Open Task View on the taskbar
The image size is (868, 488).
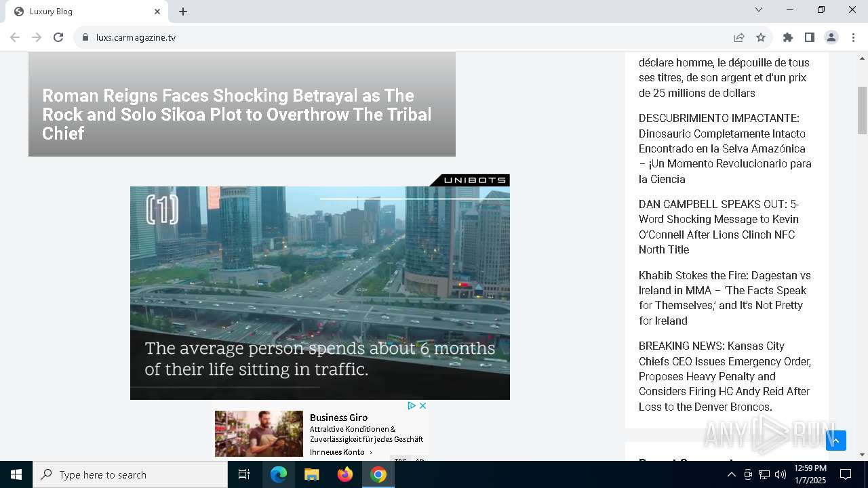pyautogui.click(x=244, y=474)
